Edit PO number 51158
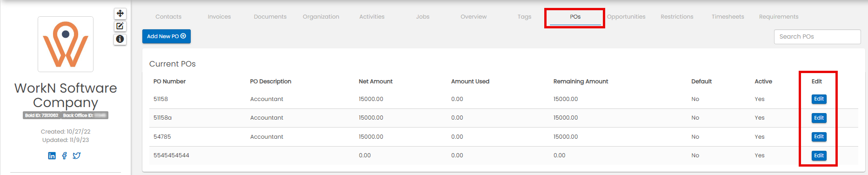 click(x=819, y=99)
